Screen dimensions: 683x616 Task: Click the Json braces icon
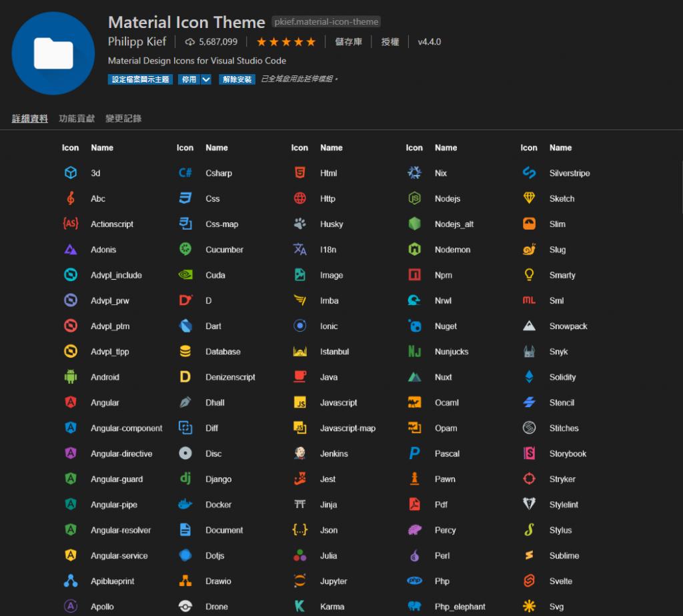pos(299,530)
